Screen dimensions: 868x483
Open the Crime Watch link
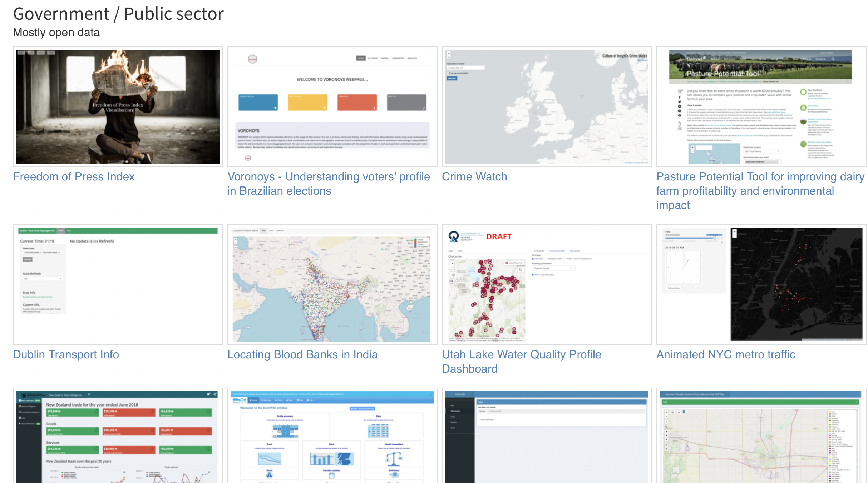click(474, 176)
